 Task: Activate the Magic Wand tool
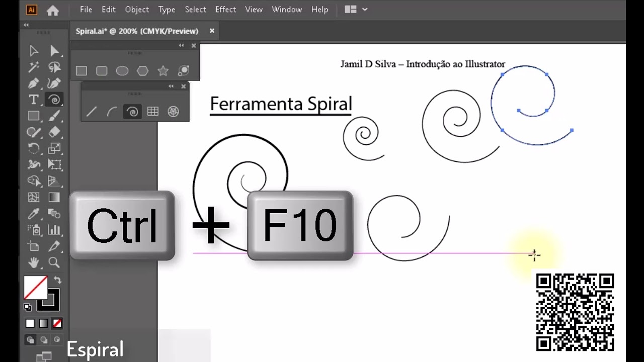pyautogui.click(x=34, y=67)
